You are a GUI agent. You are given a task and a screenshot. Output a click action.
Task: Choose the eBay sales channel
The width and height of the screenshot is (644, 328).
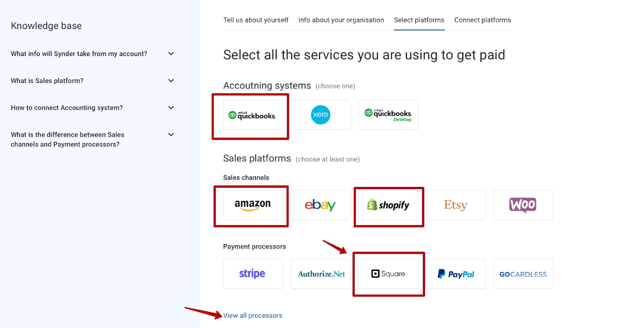320,205
